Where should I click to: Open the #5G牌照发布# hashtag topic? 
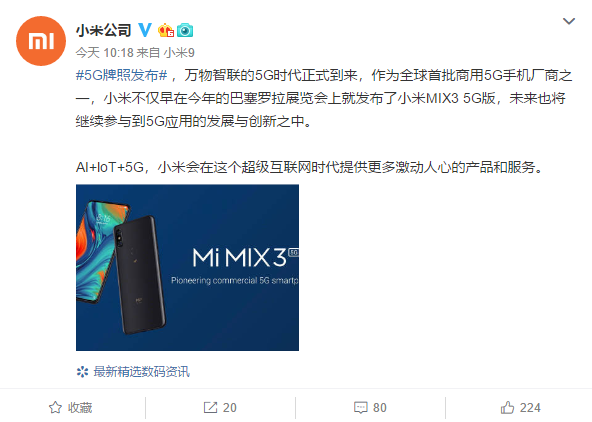click(x=122, y=75)
